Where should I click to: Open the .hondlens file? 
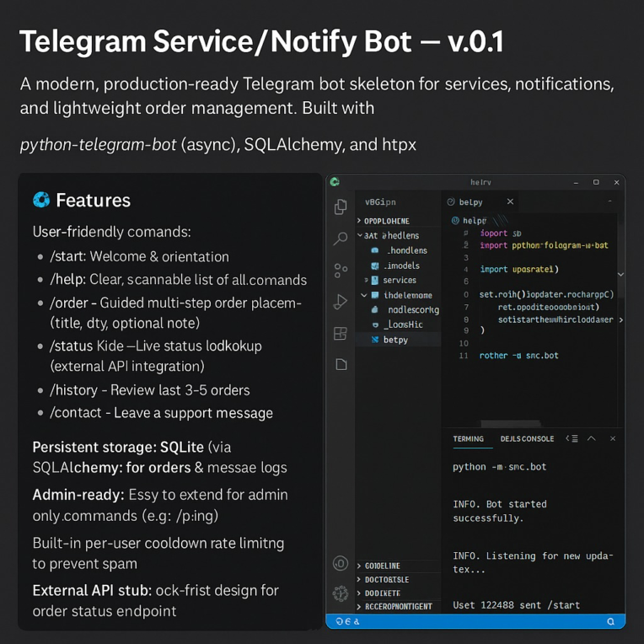398,250
